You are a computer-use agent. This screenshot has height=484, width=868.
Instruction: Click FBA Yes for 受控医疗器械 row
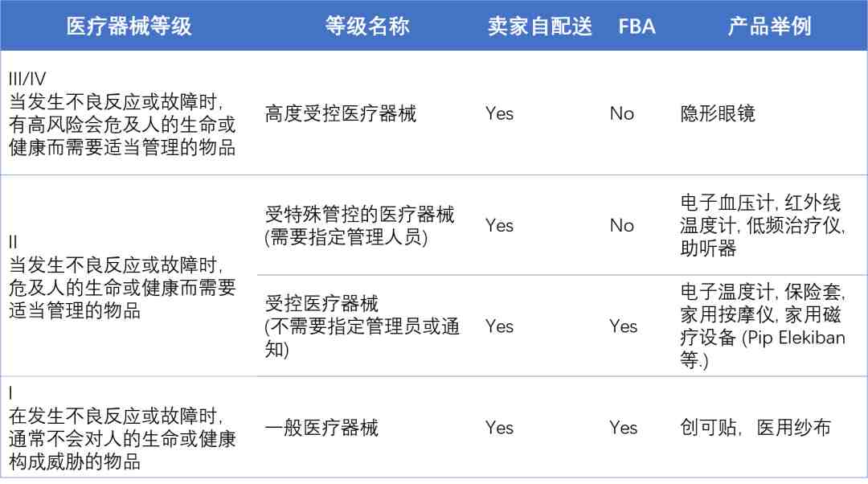[624, 326]
